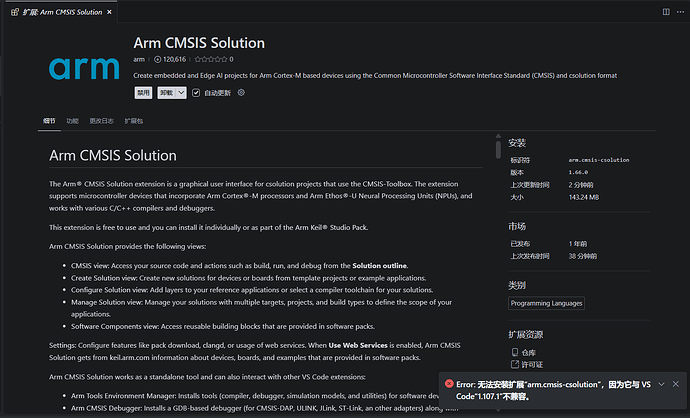
Task: Click the extension icon on the editor tab
Action: pyautogui.click(x=15, y=12)
